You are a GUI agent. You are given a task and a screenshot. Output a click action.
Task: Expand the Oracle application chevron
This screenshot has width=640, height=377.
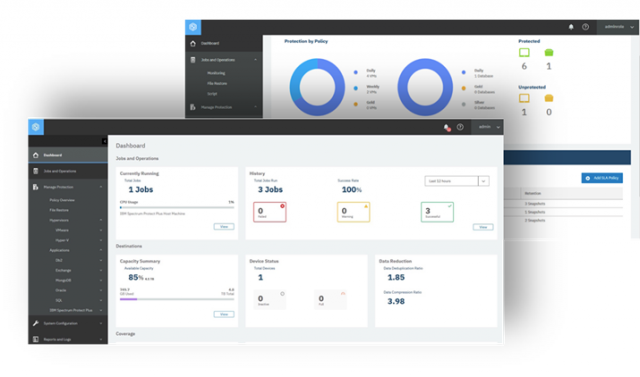tap(101, 290)
